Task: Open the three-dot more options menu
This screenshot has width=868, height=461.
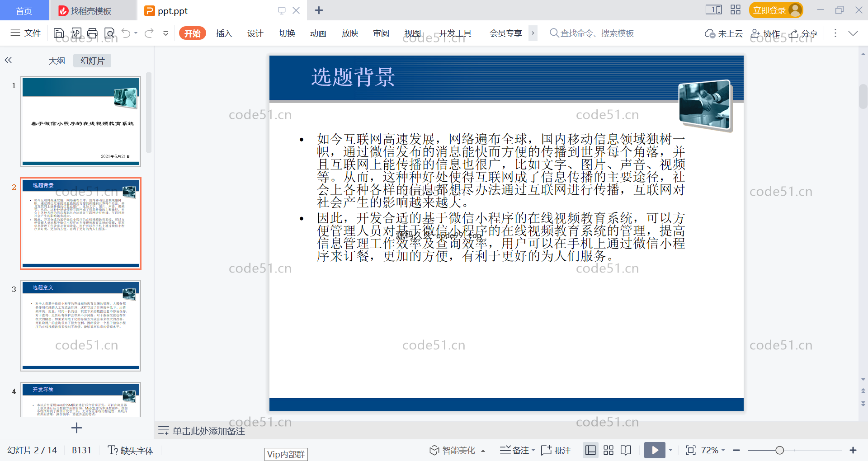Action: tap(835, 33)
